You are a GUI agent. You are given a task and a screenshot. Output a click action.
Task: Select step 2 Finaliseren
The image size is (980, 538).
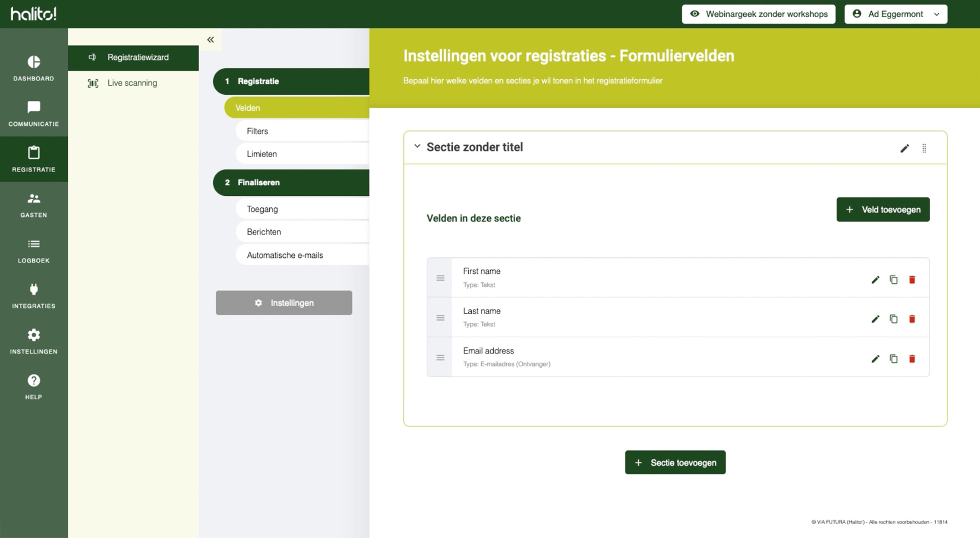tap(291, 182)
